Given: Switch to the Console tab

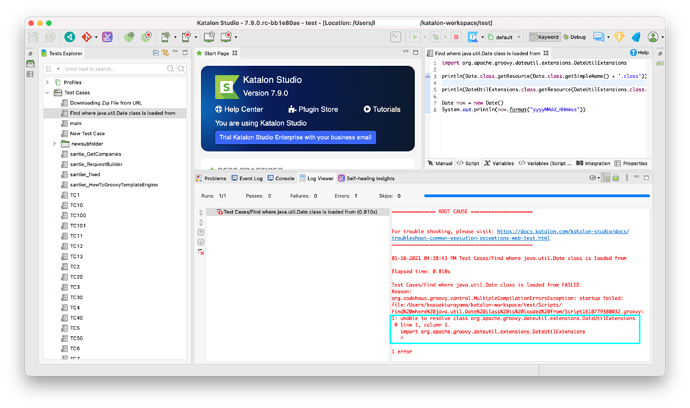Looking at the screenshot, I should click(281, 178).
